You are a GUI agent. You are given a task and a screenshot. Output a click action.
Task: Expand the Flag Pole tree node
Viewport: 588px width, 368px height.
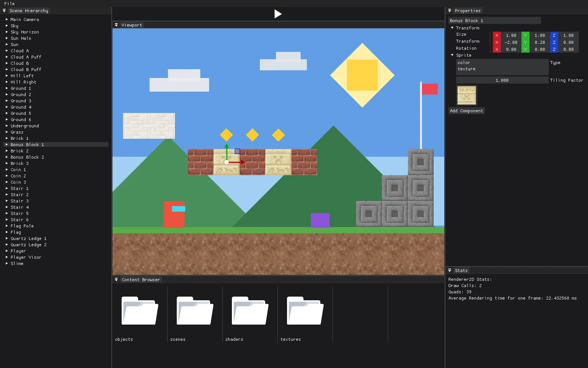(7, 226)
